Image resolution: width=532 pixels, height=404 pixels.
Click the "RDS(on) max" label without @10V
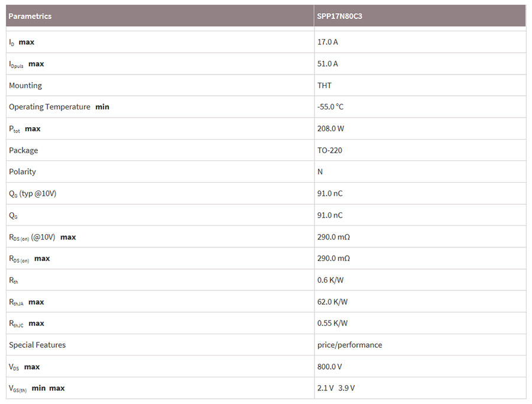[30, 259]
